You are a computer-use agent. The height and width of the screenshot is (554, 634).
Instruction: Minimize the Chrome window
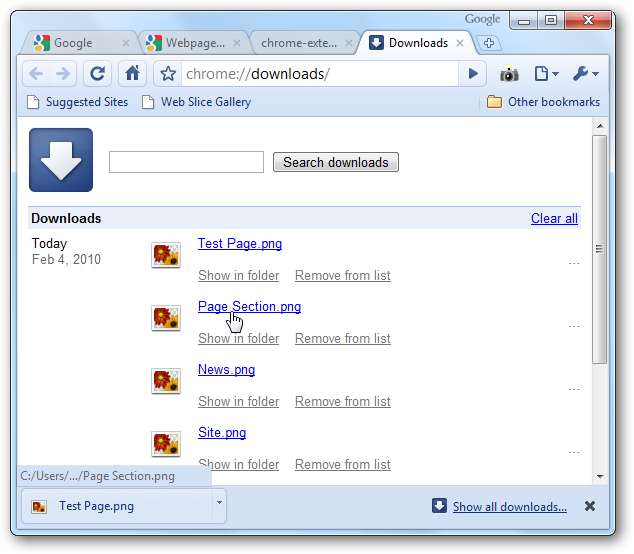point(524,20)
